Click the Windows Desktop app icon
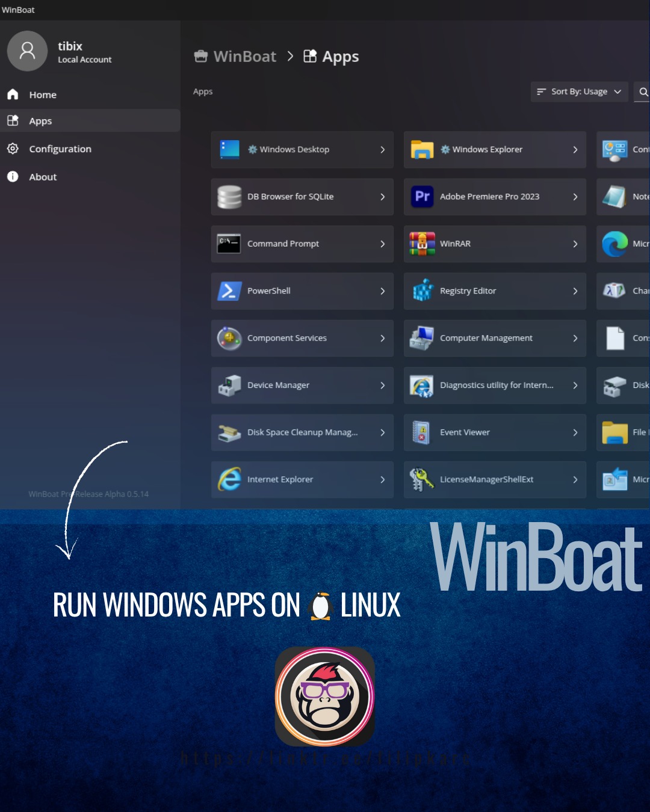The height and width of the screenshot is (812, 650). tap(229, 149)
